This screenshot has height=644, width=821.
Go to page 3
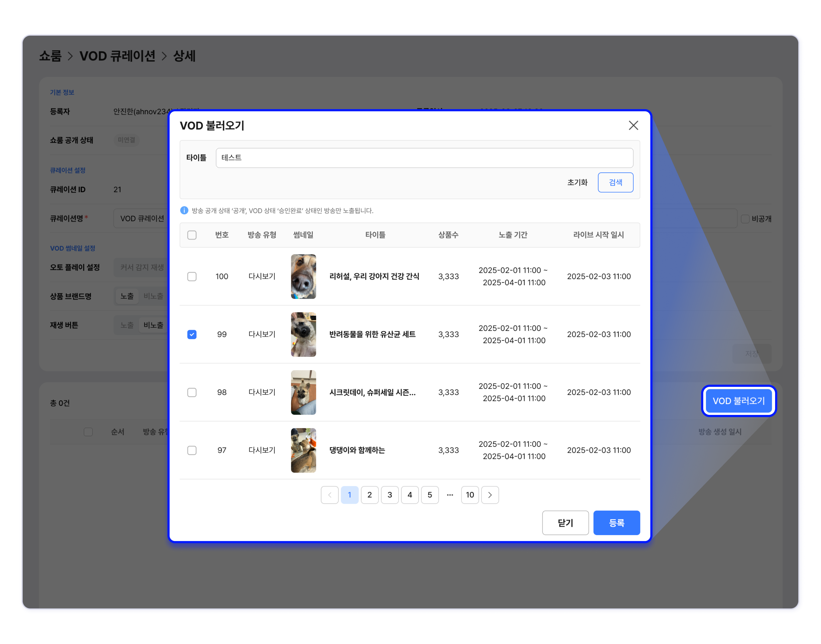[389, 495]
